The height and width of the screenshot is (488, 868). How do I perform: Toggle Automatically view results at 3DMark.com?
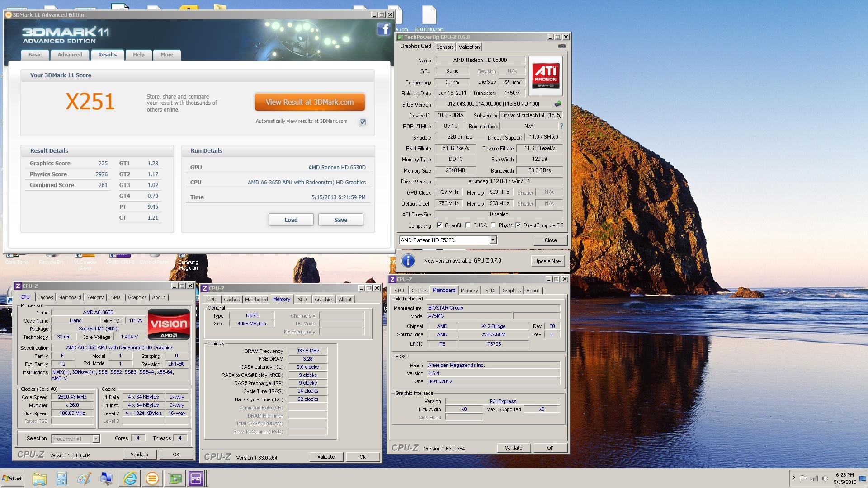point(363,122)
